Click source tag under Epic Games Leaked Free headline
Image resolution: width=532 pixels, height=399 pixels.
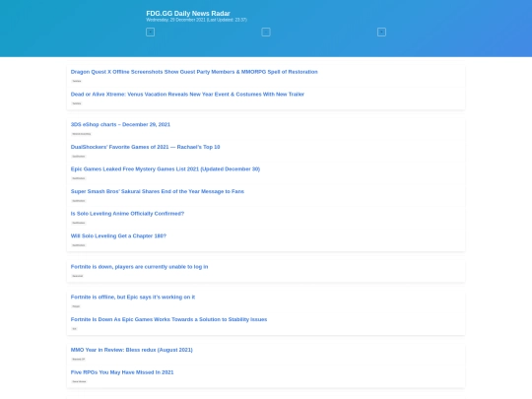click(79, 178)
